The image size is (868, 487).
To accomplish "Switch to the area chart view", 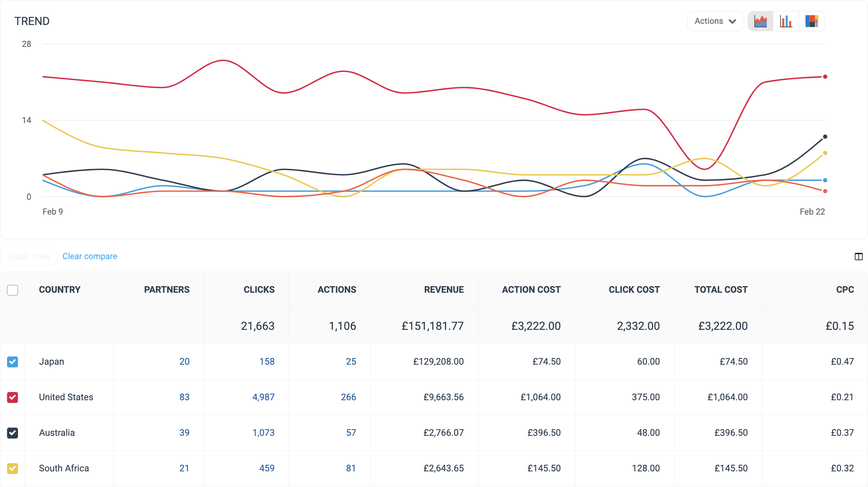I will (x=761, y=21).
